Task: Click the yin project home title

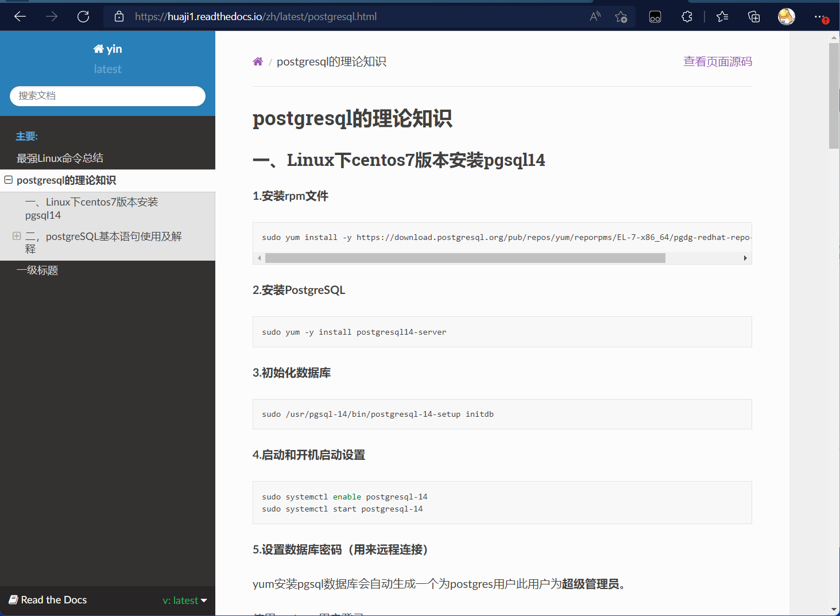Action: [107, 49]
